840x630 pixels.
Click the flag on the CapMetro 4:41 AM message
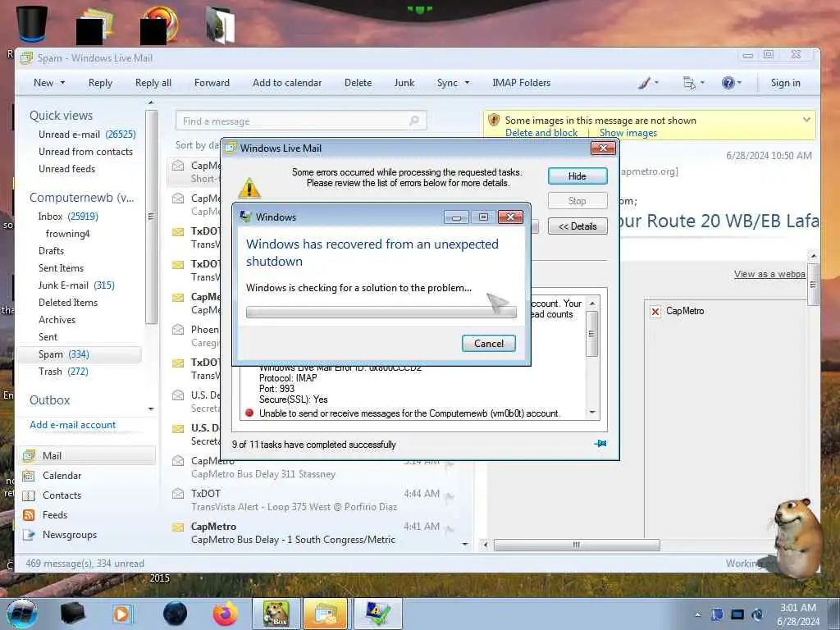click(449, 530)
